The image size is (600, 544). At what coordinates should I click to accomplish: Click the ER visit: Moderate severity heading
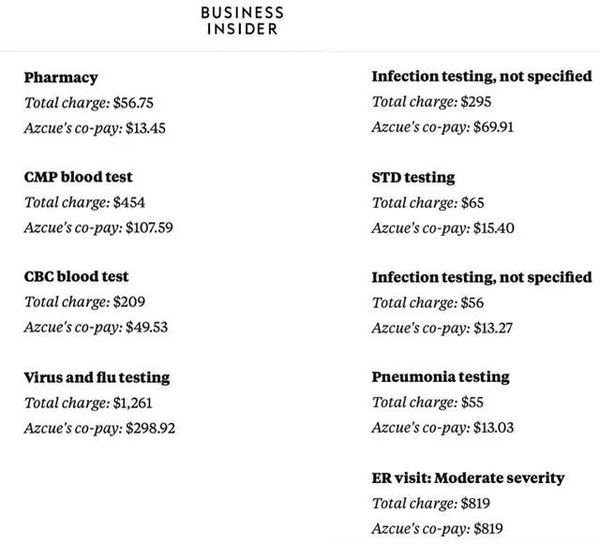(468, 477)
